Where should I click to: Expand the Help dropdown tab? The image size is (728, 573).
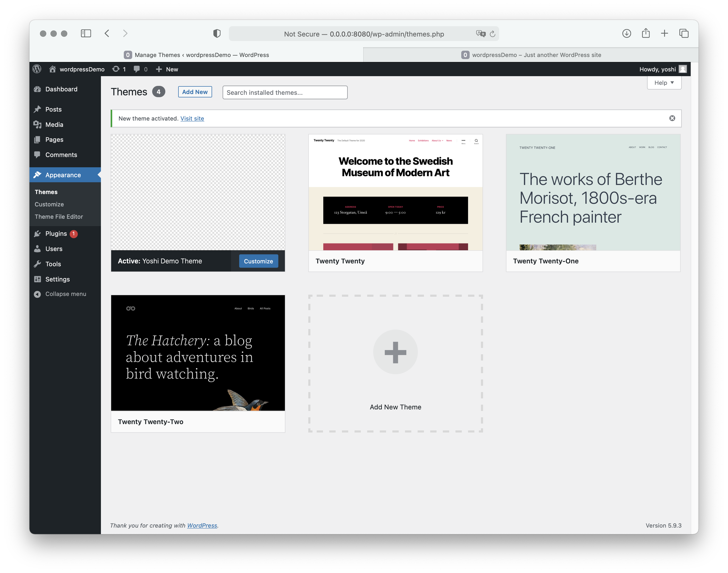tap(664, 83)
